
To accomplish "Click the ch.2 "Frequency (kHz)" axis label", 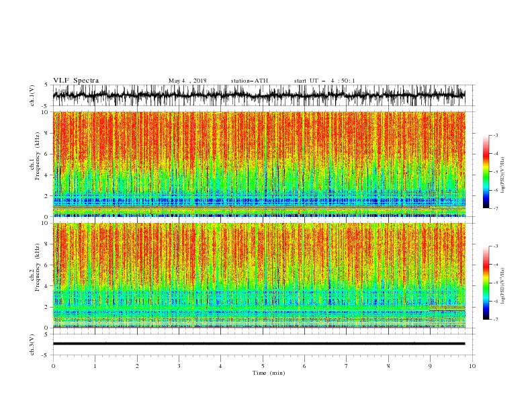I will (38, 267).
